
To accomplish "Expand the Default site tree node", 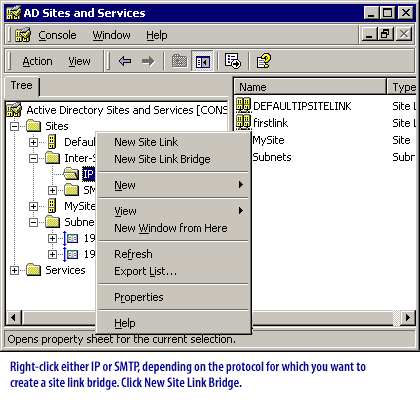I will (33, 142).
